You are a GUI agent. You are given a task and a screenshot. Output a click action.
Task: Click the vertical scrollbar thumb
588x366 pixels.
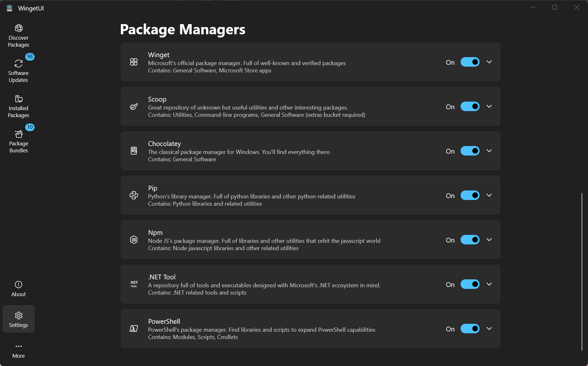point(582,271)
